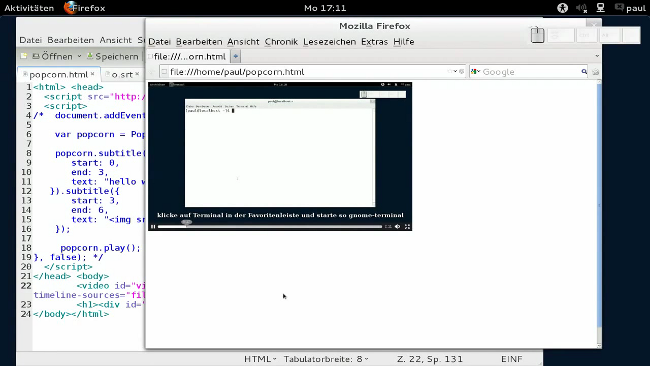Image resolution: width=650 pixels, height=366 pixels.
Task: Click the Z. 22, Sp. 131 cursor position
Action: 429,359
